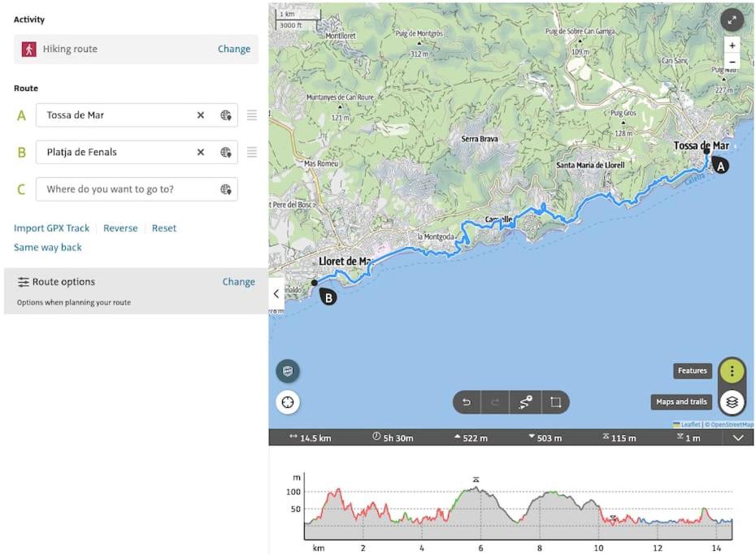Click the Import GPX Track link
Viewport: 756px width, 555px height.
tap(51, 228)
